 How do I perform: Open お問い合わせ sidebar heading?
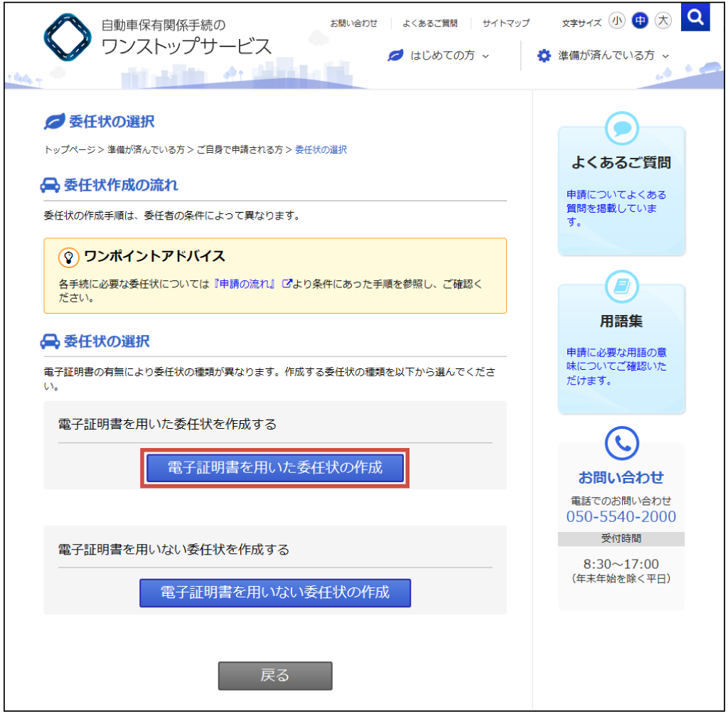coord(621,478)
